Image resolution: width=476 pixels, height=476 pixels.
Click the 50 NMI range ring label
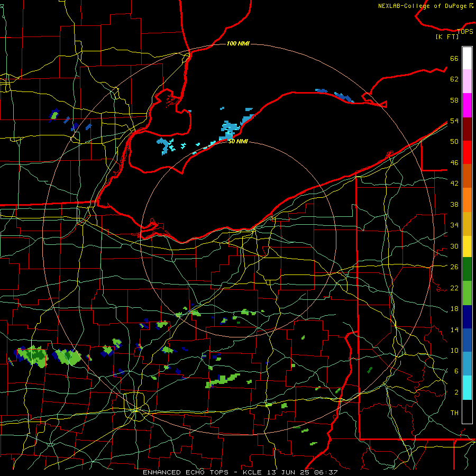click(x=238, y=141)
